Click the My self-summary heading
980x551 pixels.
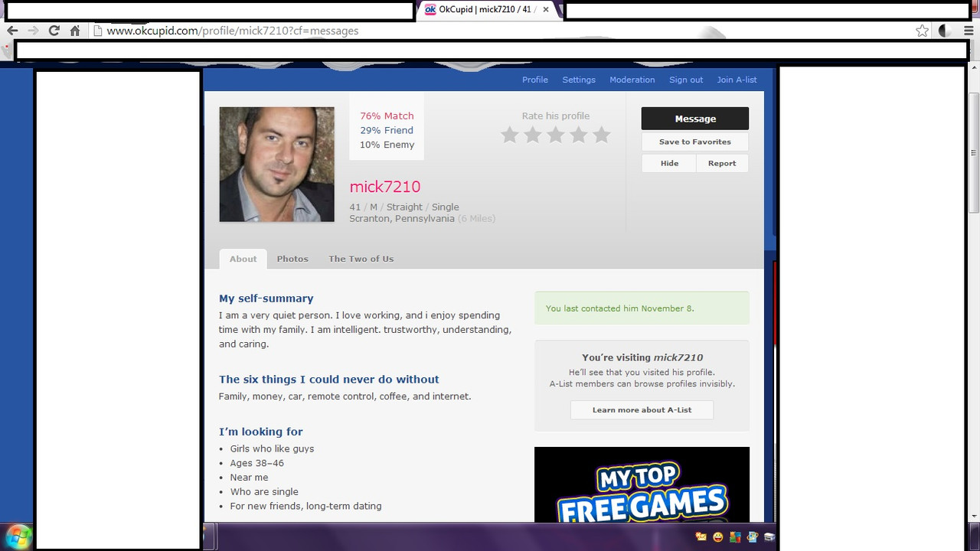[x=266, y=298]
